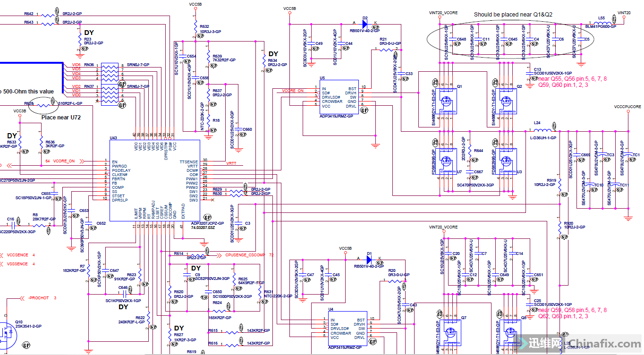
Task: Click the C13 capacitor label
Action: pyautogui.click(x=537, y=69)
